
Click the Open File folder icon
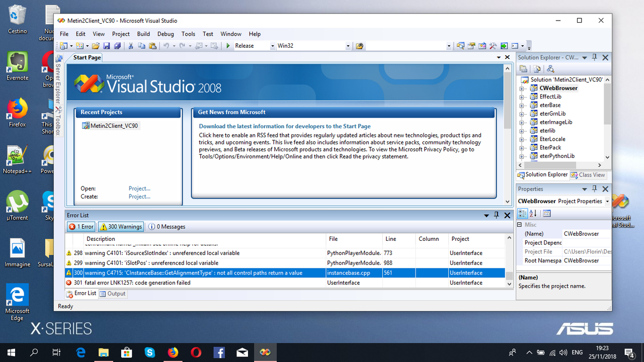[95, 46]
